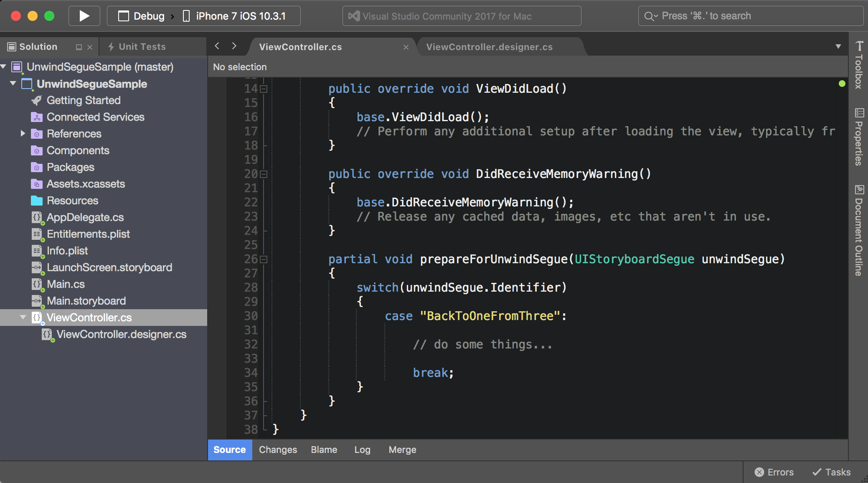Image resolution: width=868 pixels, height=483 pixels.
Task: Open the Toolbox side pad
Action: click(859, 65)
